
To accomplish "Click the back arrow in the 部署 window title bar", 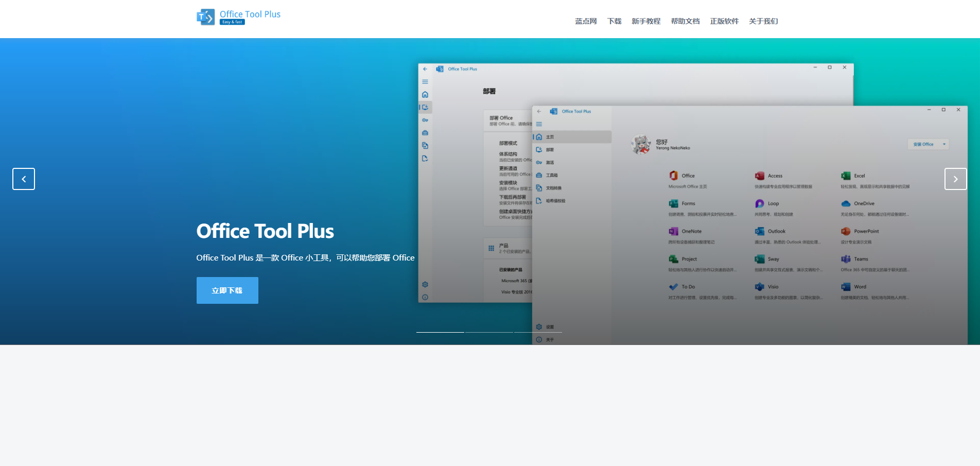I will click(x=425, y=69).
